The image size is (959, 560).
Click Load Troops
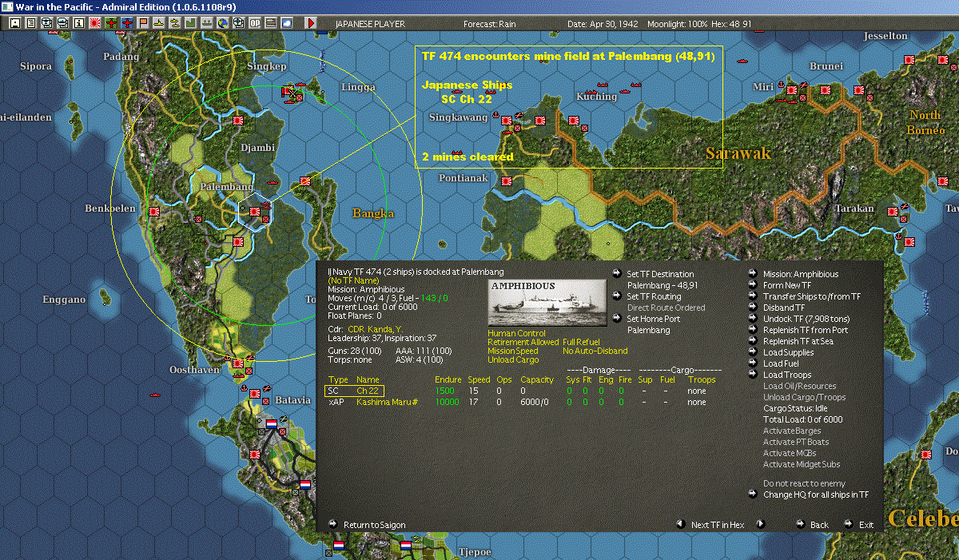[787, 375]
